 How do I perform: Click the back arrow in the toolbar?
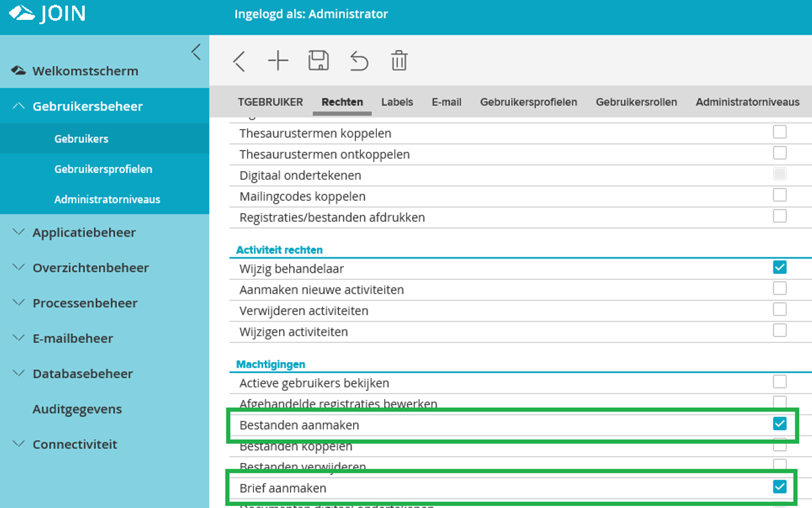tap(239, 60)
